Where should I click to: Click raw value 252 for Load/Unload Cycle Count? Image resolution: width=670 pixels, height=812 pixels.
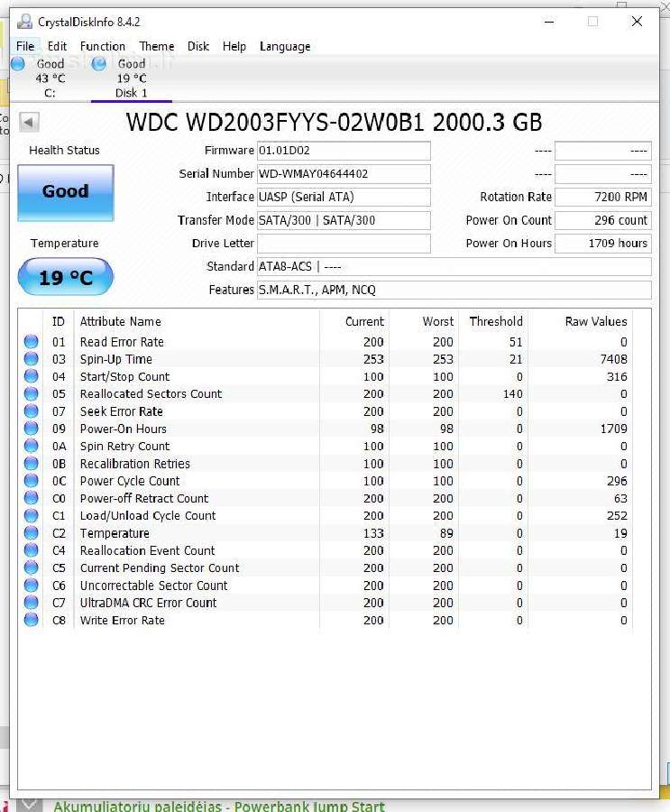617,516
